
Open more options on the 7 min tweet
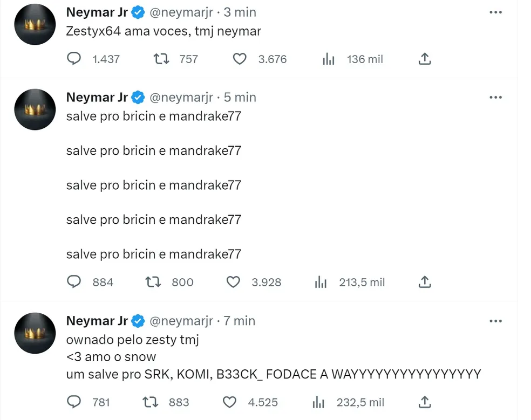click(x=495, y=321)
